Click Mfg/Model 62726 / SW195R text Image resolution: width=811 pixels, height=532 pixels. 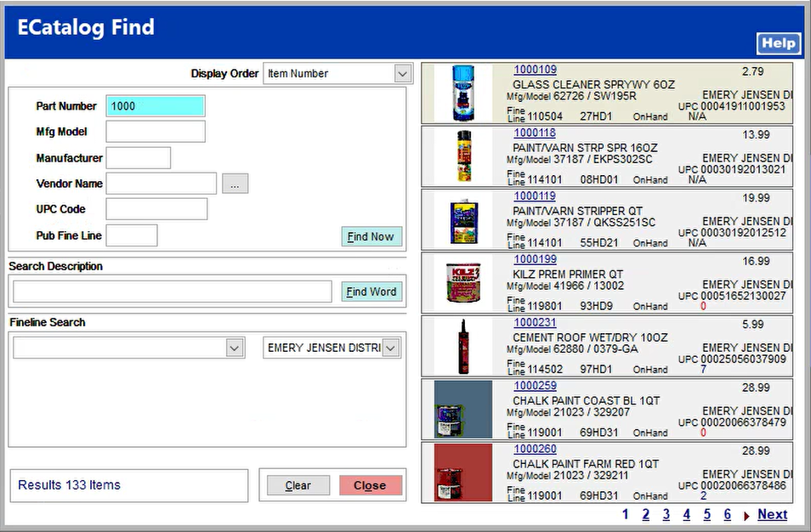tap(571, 96)
